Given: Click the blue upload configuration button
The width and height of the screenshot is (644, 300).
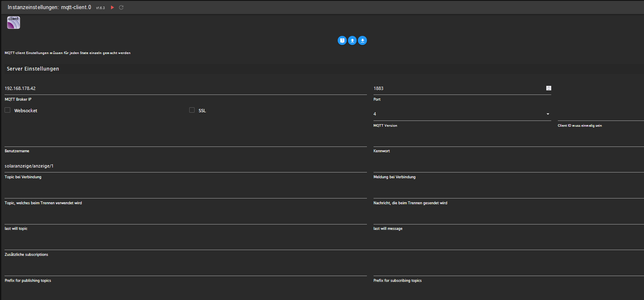Looking at the screenshot, I should (x=352, y=40).
